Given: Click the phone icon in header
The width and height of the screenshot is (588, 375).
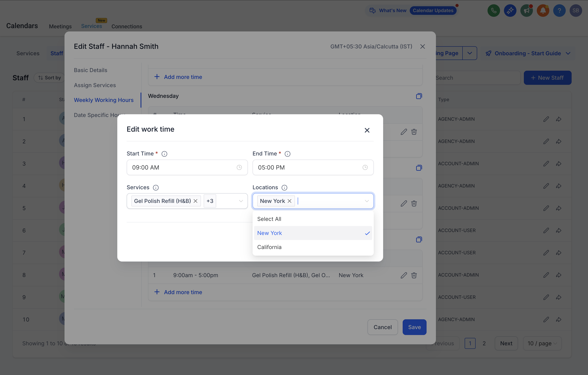Looking at the screenshot, I should [494, 11].
